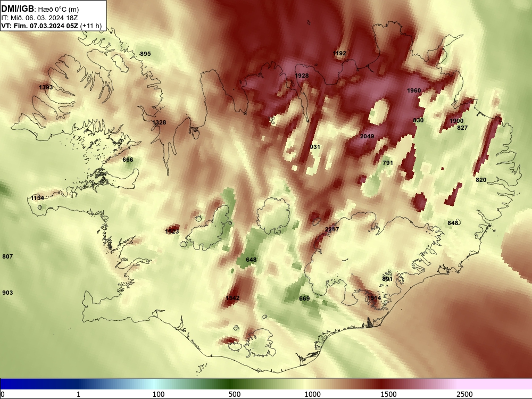Click the map value 903
532x399 pixels.
7,293
